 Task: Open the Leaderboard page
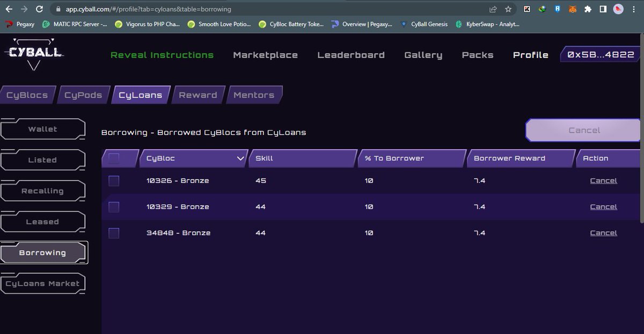click(x=351, y=55)
